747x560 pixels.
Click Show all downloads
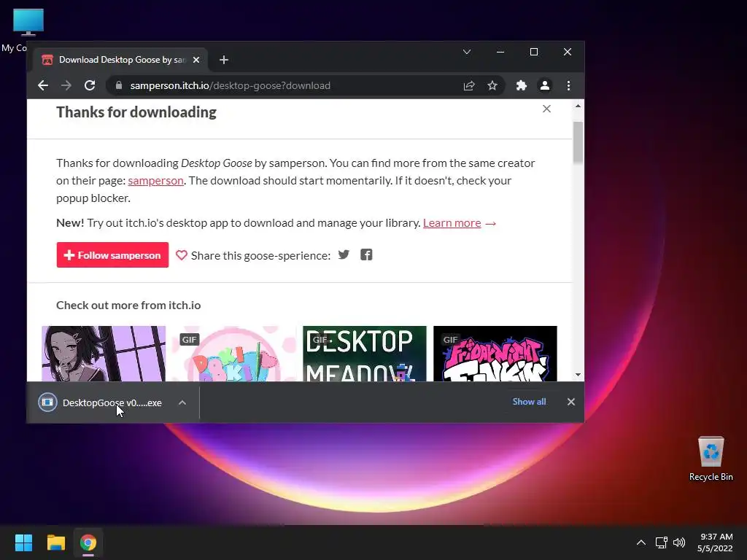[x=530, y=402]
